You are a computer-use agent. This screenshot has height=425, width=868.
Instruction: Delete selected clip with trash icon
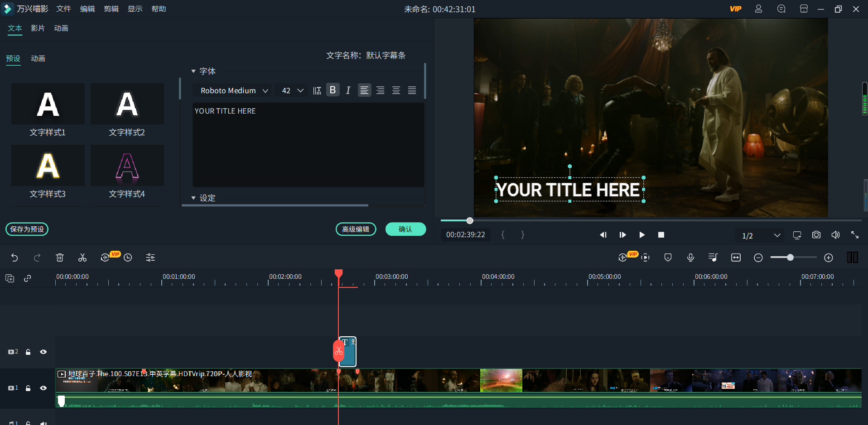(x=60, y=258)
